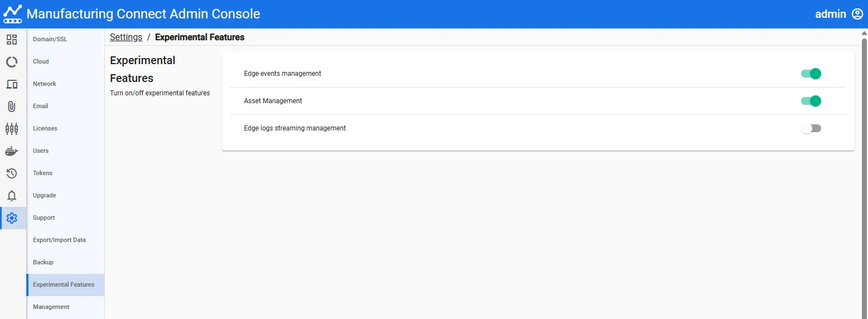Image resolution: width=868 pixels, height=319 pixels.
Task: Click the paperclip attachments icon
Action: point(12,107)
